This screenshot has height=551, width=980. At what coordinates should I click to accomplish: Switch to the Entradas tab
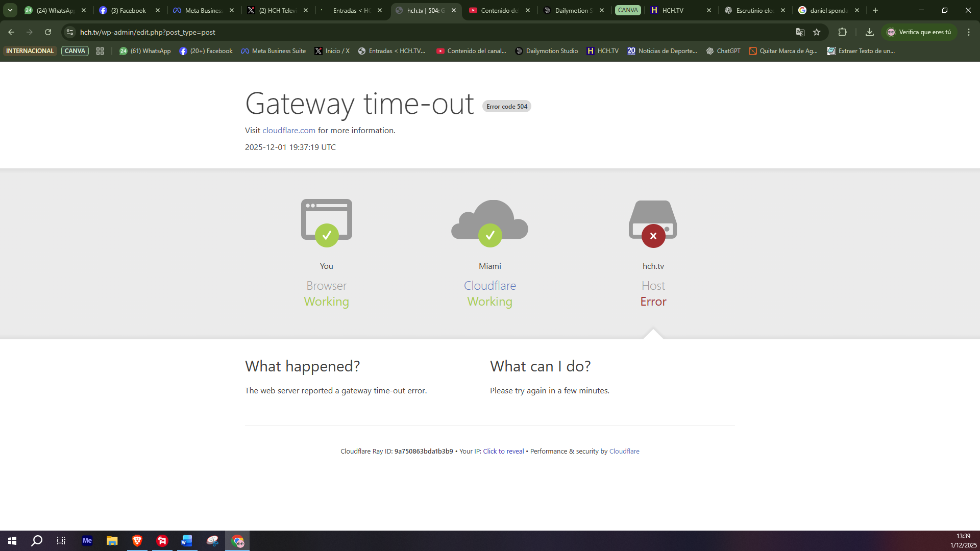coord(352,10)
